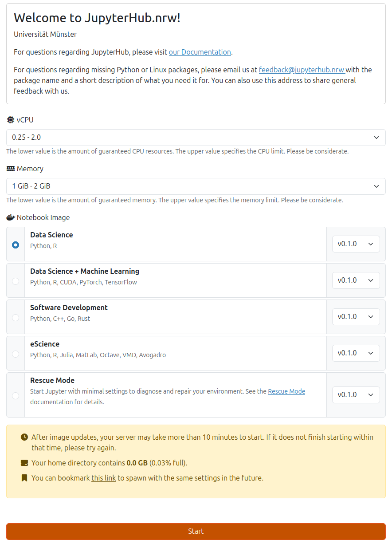Click the Rescue Mode image title
The height and width of the screenshot is (544, 392).
tap(52, 380)
